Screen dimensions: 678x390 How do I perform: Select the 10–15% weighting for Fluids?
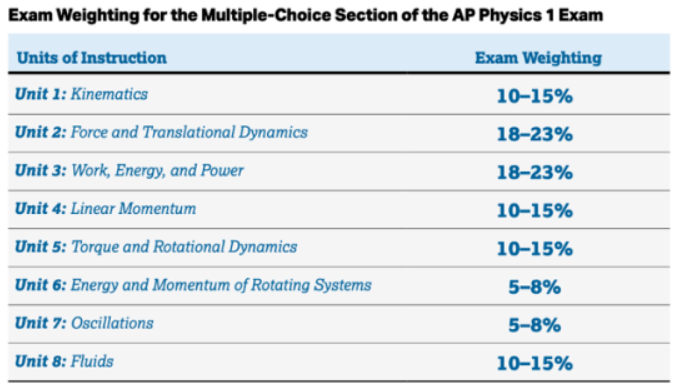coord(535,363)
